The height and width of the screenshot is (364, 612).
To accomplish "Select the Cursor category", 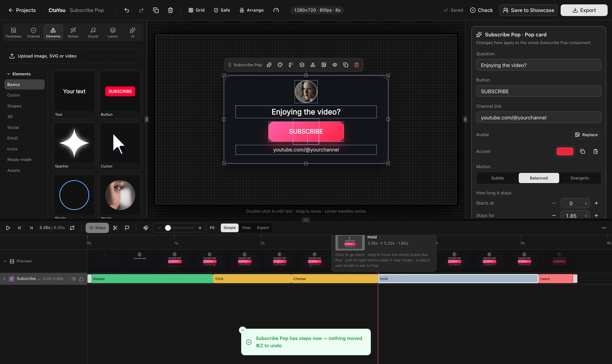I will pos(24,95).
